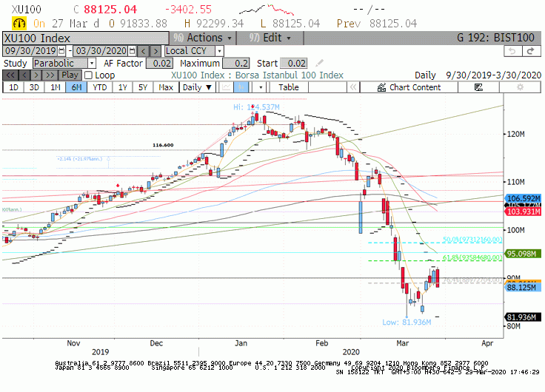Open the end date calendar picker icon
Screen dimensions: 545x392
pyautogui.click(x=132, y=51)
